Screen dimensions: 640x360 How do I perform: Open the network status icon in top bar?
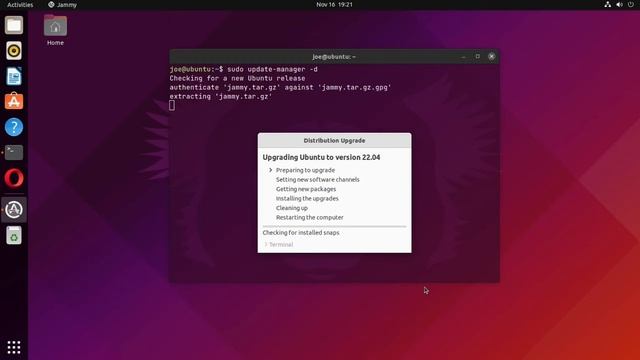(607, 4)
